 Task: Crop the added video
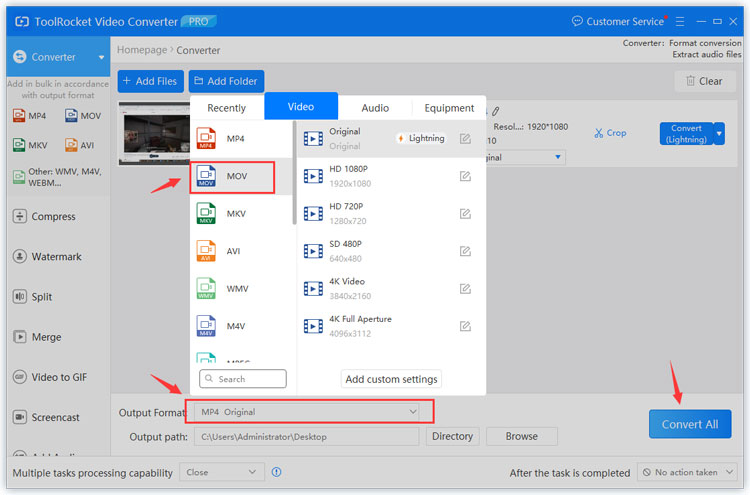pos(610,133)
